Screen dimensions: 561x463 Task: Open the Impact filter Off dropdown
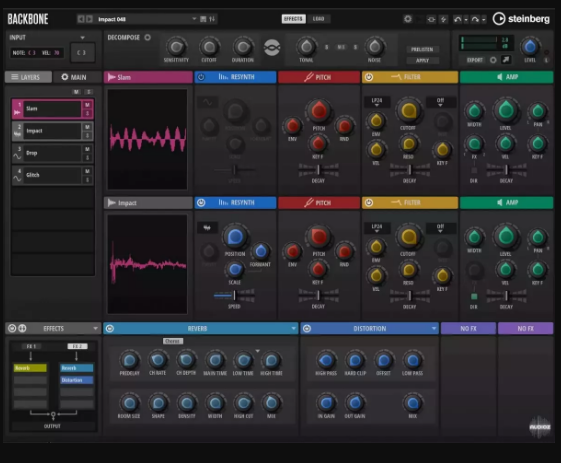(440, 228)
